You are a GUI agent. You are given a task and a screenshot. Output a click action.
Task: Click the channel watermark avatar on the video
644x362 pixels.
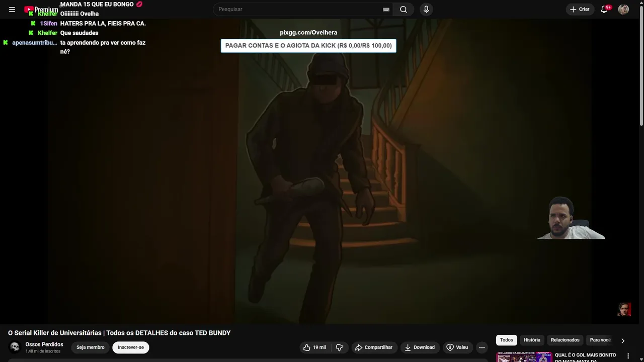click(x=624, y=309)
